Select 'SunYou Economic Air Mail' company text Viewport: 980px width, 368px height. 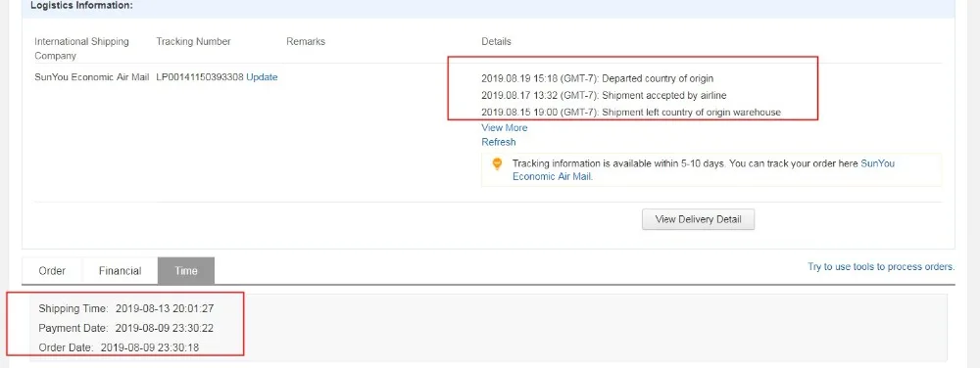(92, 77)
